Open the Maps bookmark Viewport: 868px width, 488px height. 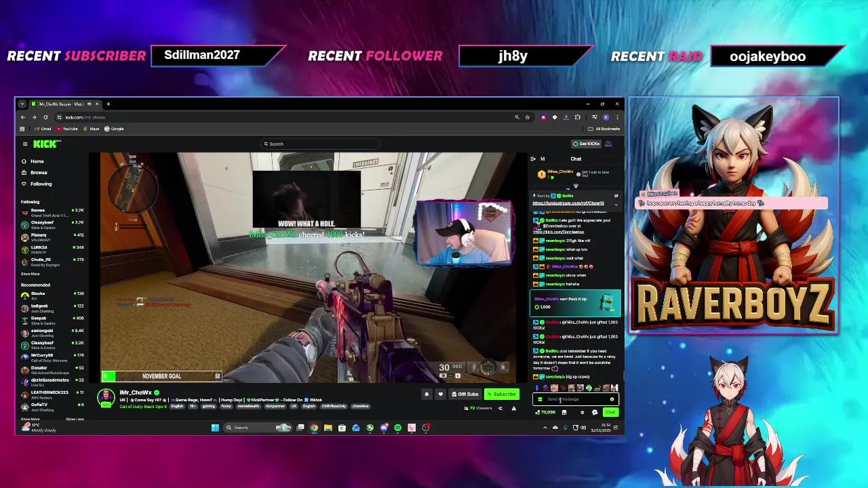coord(91,129)
